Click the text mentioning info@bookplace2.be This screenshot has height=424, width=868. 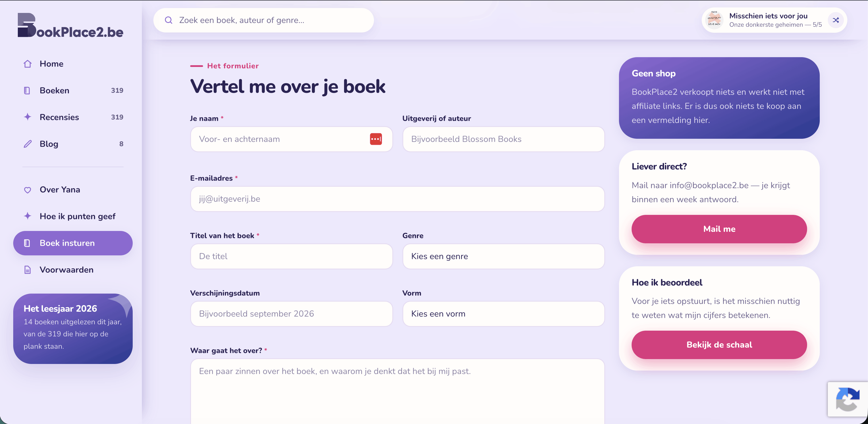point(711,192)
